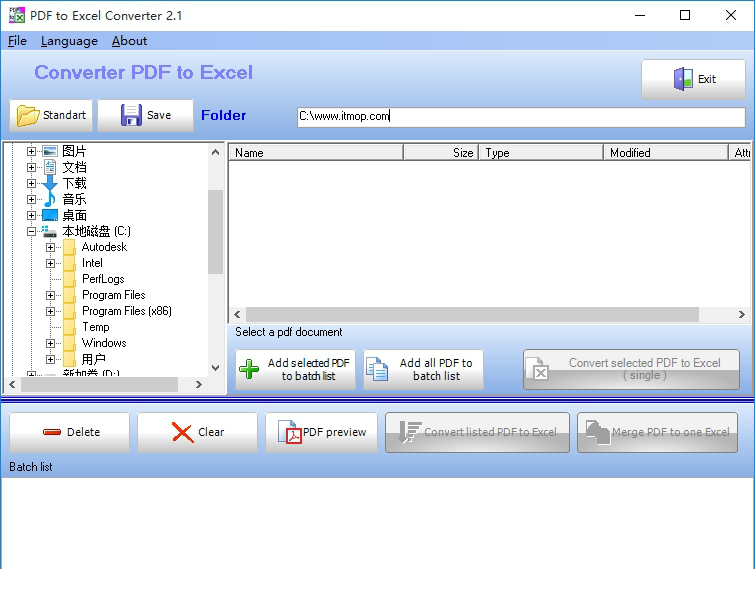Click the red minus Delete icon
The width and height of the screenshot is (755, 591).
52,432
